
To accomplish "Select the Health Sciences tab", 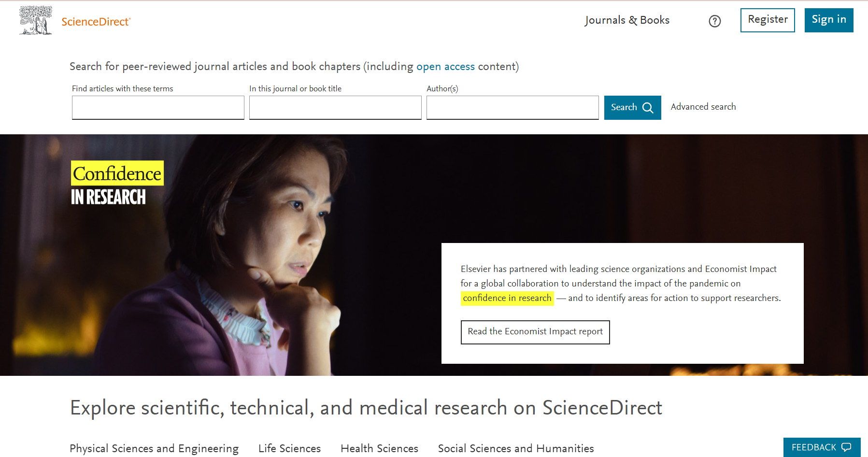I will [379, 448].
